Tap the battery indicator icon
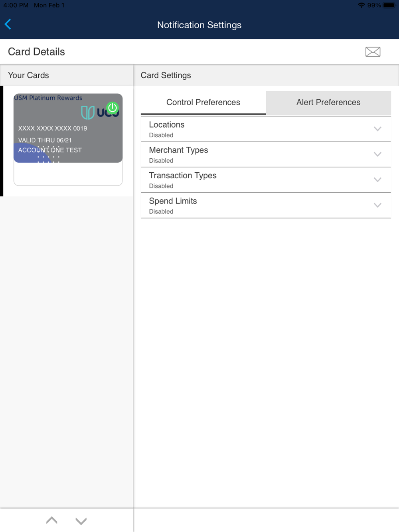This screenshot has width=399, height=532. click(389, 5)
